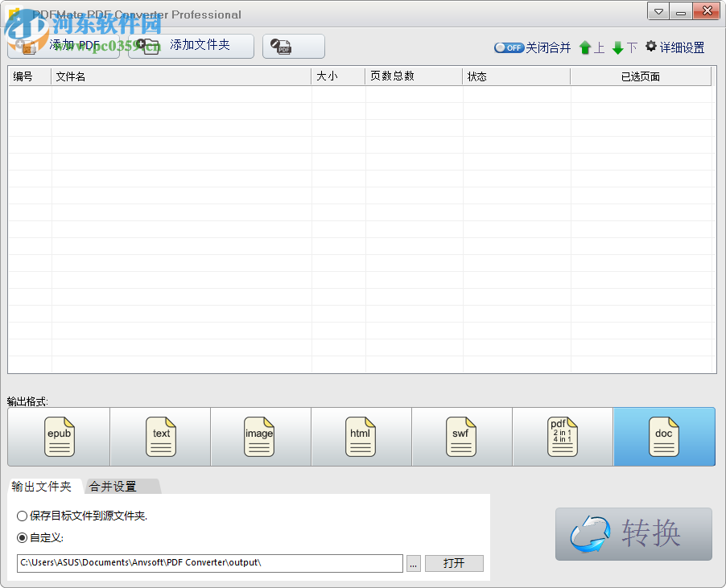Select the epub output format
The image size is (726, 588).
(x=59, y=437)
